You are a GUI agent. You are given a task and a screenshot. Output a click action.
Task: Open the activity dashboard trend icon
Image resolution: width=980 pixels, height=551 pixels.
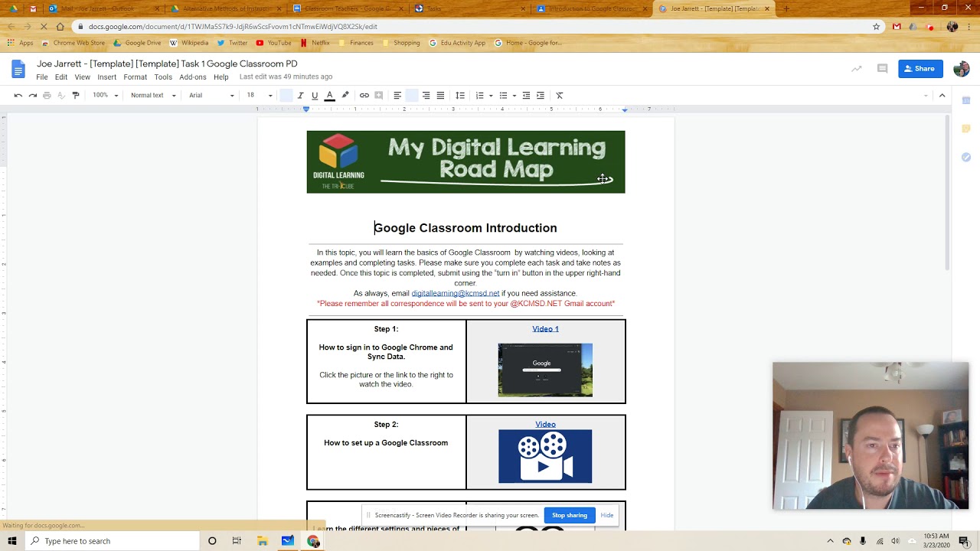(x=857, y=69)
